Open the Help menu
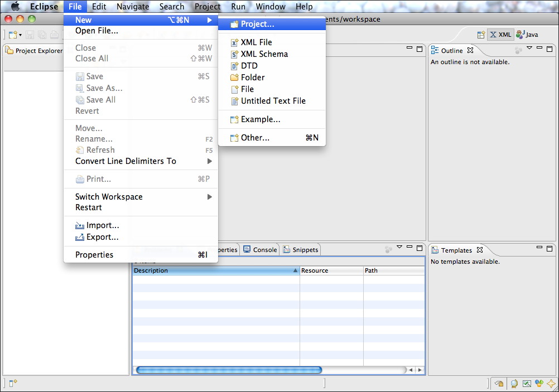 pyautogui.click(x=304, y=7)
